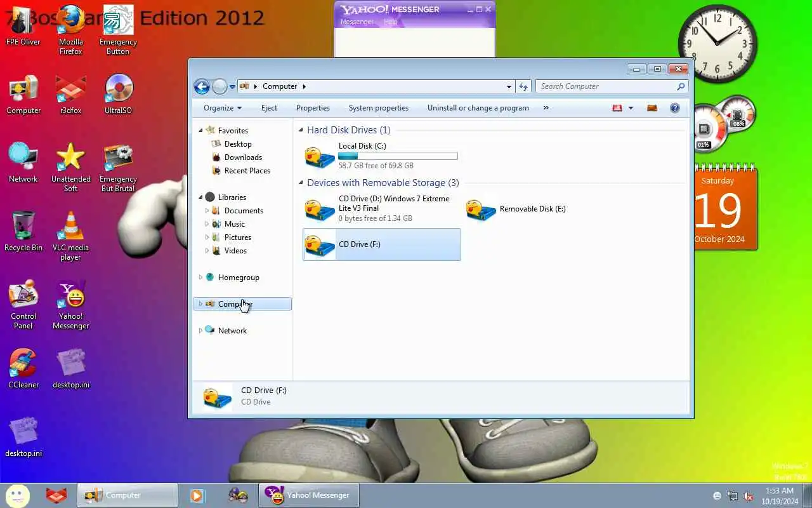Select the Emergency Button desktop icon

tap(118, 29)
